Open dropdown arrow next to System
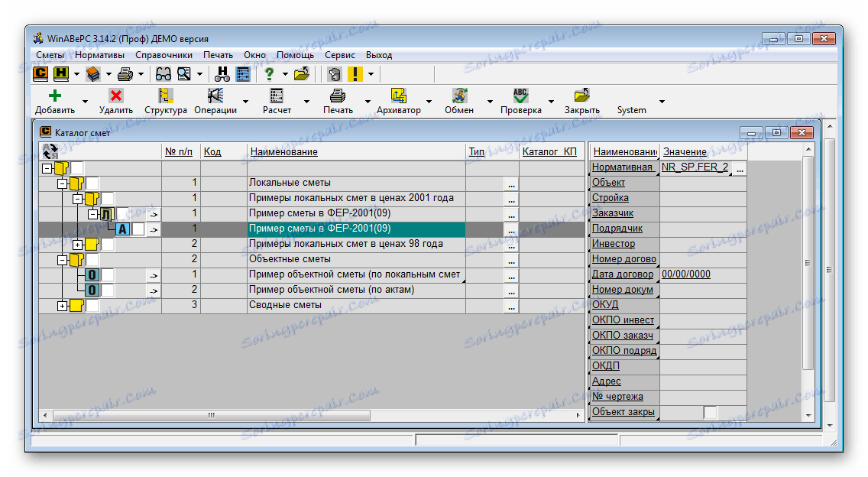Screen dimensions: 868x477 tap(662, 102)
